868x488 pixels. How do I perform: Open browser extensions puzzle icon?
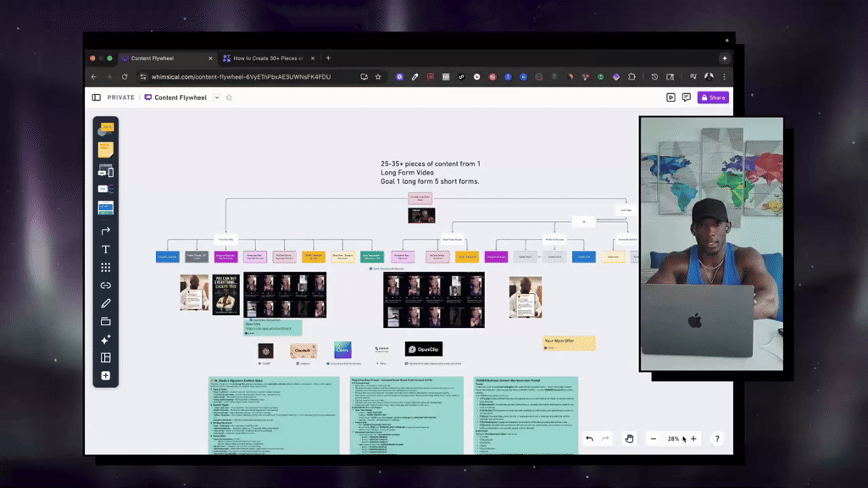coord(632,77)
